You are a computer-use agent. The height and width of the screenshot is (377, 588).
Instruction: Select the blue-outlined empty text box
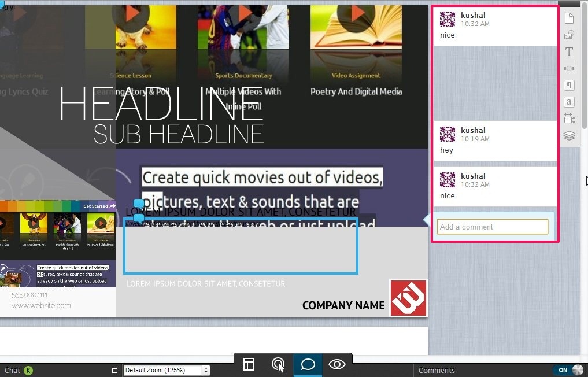tap(241, 246)
